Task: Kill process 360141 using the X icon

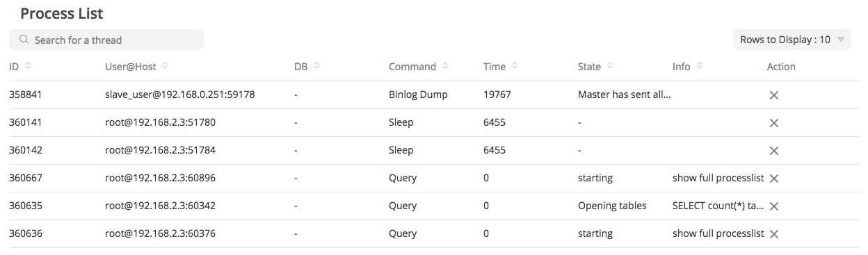Action: (773, 123)
